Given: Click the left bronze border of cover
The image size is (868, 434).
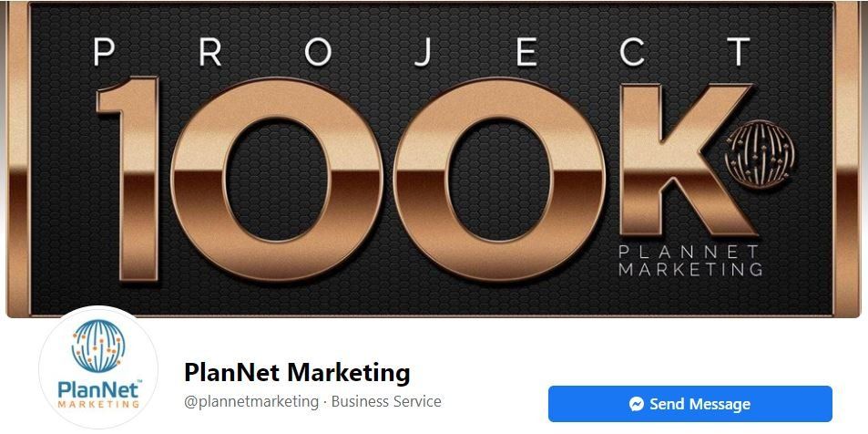Looking at the screenshot, I should coord(18,159).
